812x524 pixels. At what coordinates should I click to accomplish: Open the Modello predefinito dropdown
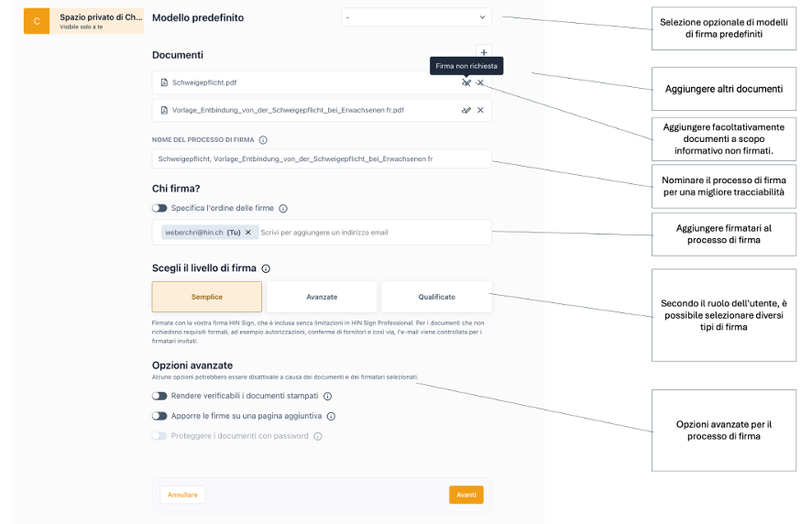pyautogui.click(x=416, y=17)
